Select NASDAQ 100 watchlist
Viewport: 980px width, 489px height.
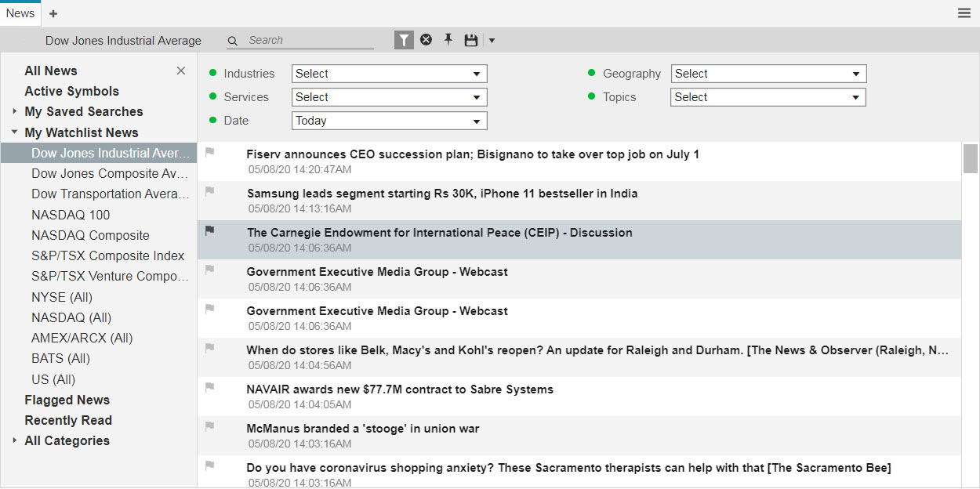pos(71,215)
